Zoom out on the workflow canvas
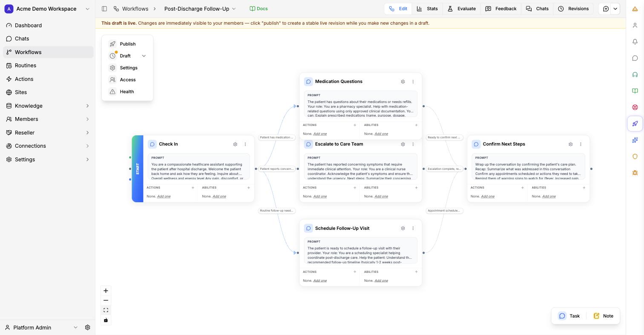This screenshot has width=644, height=335. (x=106, y=301)
